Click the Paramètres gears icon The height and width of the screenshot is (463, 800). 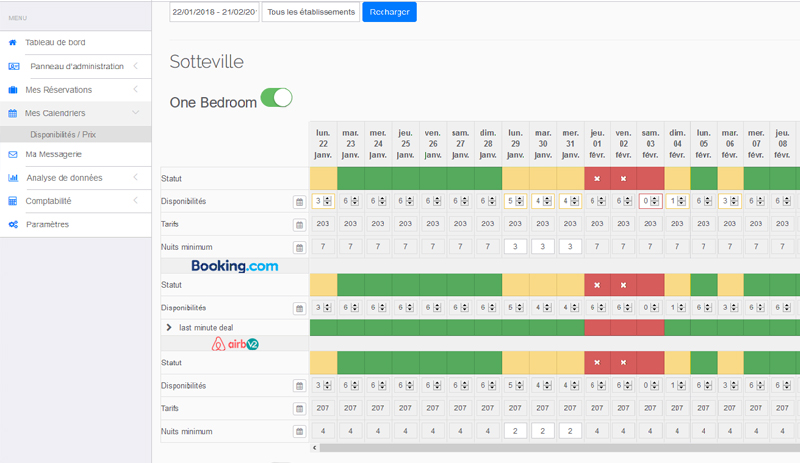(x=13, y=224)
